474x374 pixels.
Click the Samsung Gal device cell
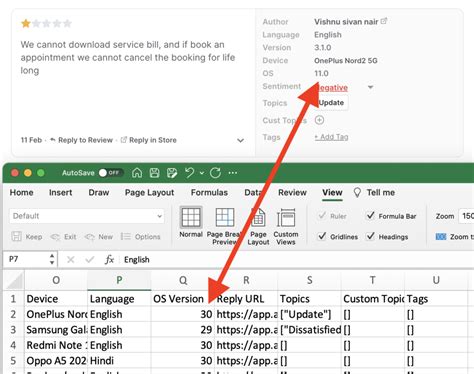click(x=56, y=330)
